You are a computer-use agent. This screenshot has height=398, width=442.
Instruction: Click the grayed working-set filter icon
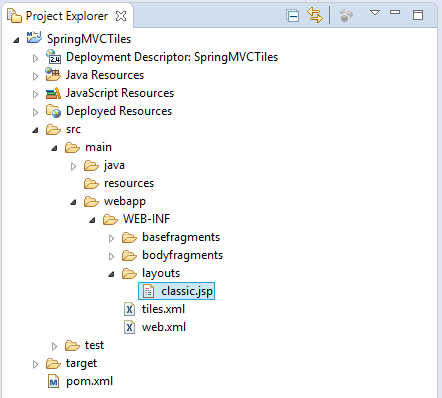[346, 16]
